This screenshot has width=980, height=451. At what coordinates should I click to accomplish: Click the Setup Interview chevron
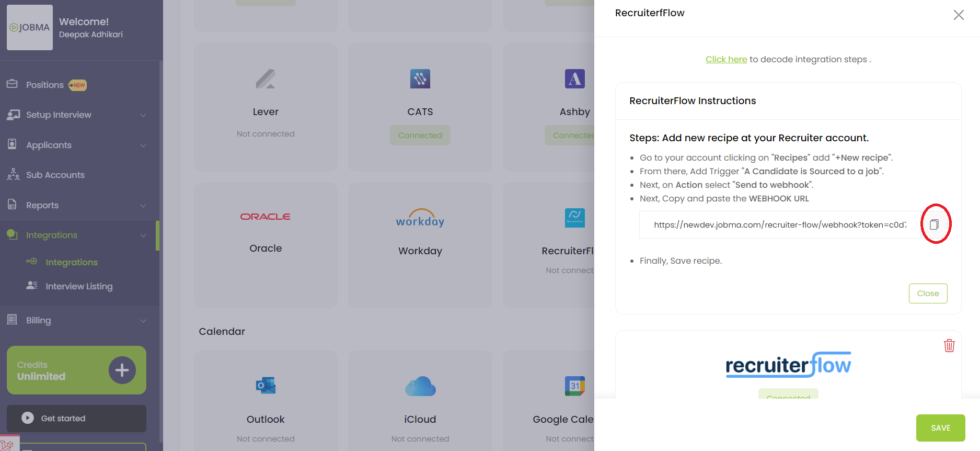(143, 115)
